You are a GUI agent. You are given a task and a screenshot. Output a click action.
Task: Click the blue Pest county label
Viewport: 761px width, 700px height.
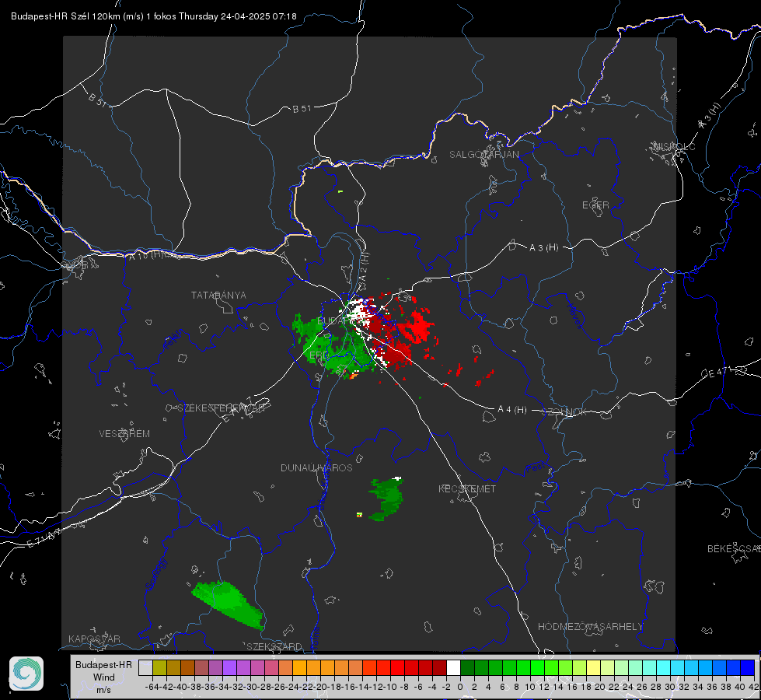(x=536, y=469)
